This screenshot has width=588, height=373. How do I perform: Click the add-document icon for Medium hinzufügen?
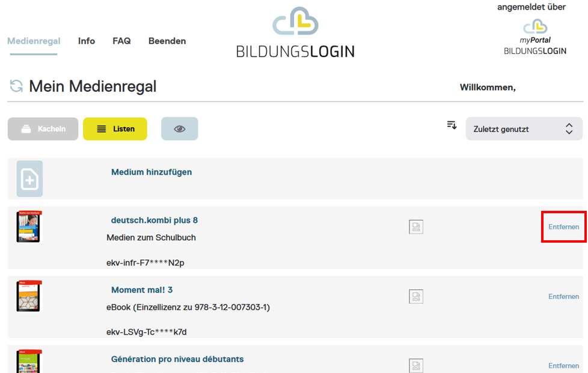(x=29, y=178)
